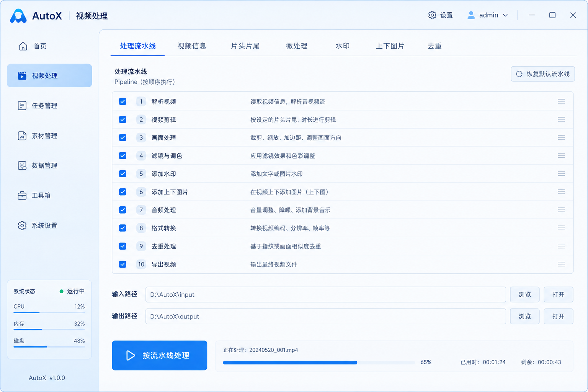Screen dimensions: 588x392
Task: Uncheck the 添加上下图片 checkbox
Action: click(122, 192)
